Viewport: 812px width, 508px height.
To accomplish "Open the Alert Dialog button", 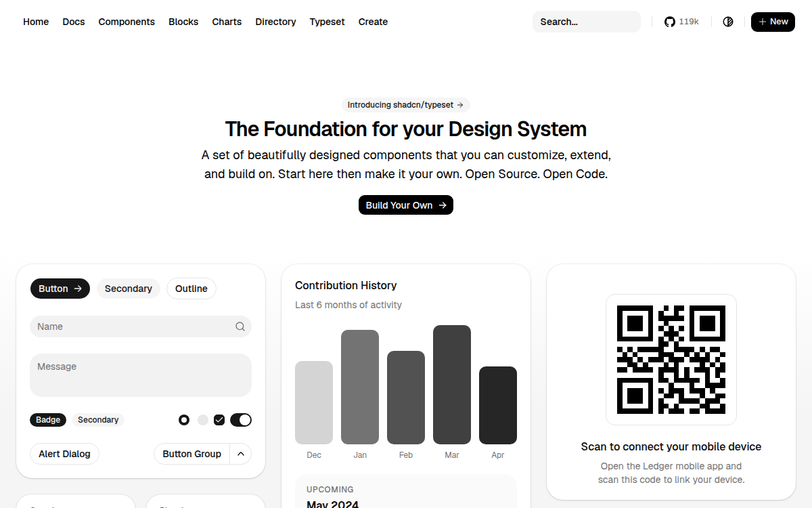I will [x=64, y=454].
